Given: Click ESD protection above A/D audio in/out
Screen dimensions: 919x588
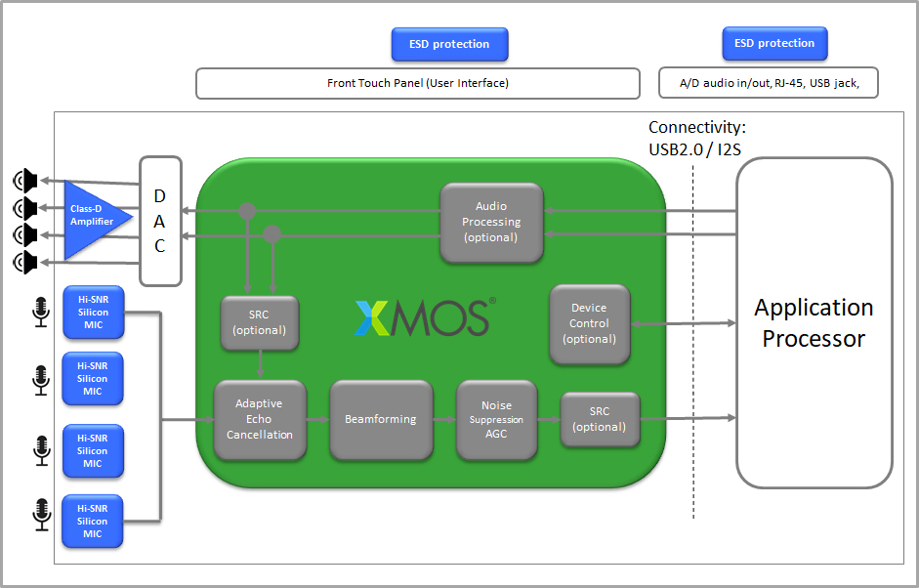Looking at the screenshot, I should pos(774,43).
